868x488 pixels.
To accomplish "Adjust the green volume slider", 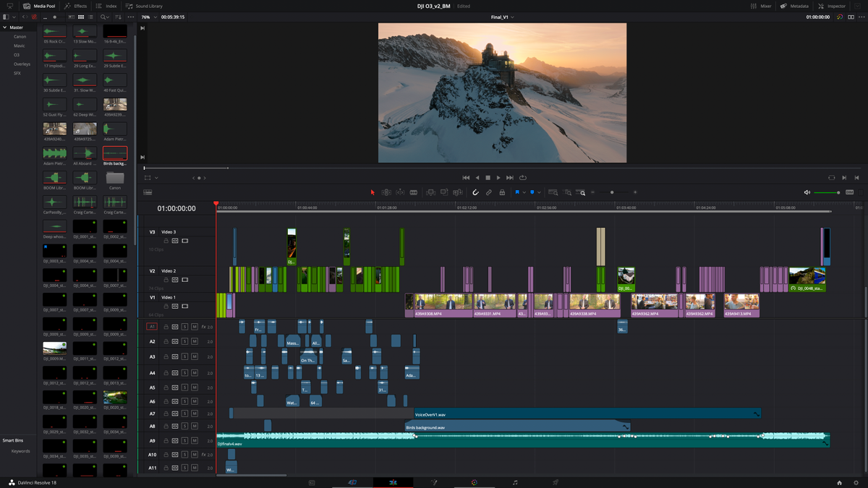I will pyautogui.click(x=827, y=192).
